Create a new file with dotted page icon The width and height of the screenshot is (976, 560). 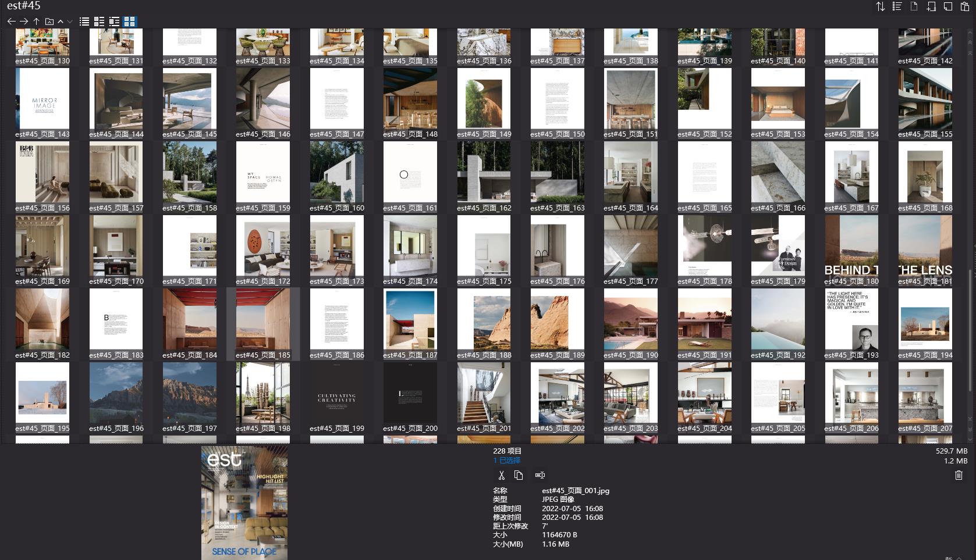click(914, 6)
